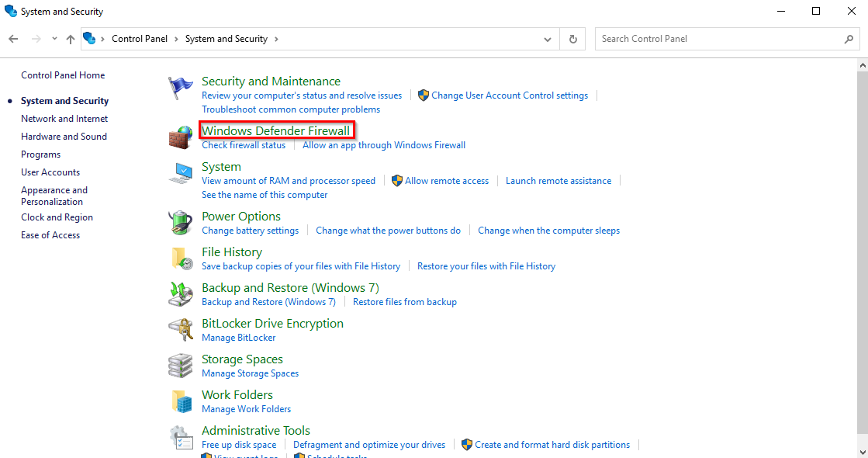Click the Security and Maintenance flag icon
The image size is (868, 458).
pyautogui.click(x=181, y=88)
